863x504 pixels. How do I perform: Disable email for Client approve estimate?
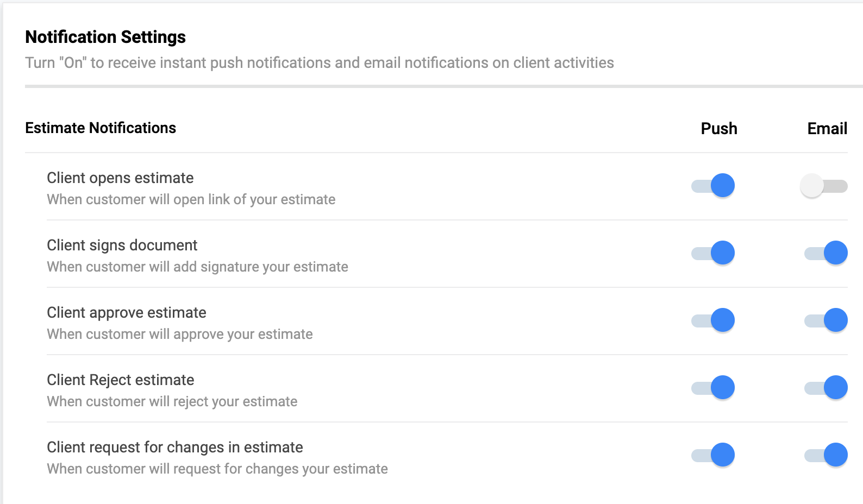click(x=826, y=320)
